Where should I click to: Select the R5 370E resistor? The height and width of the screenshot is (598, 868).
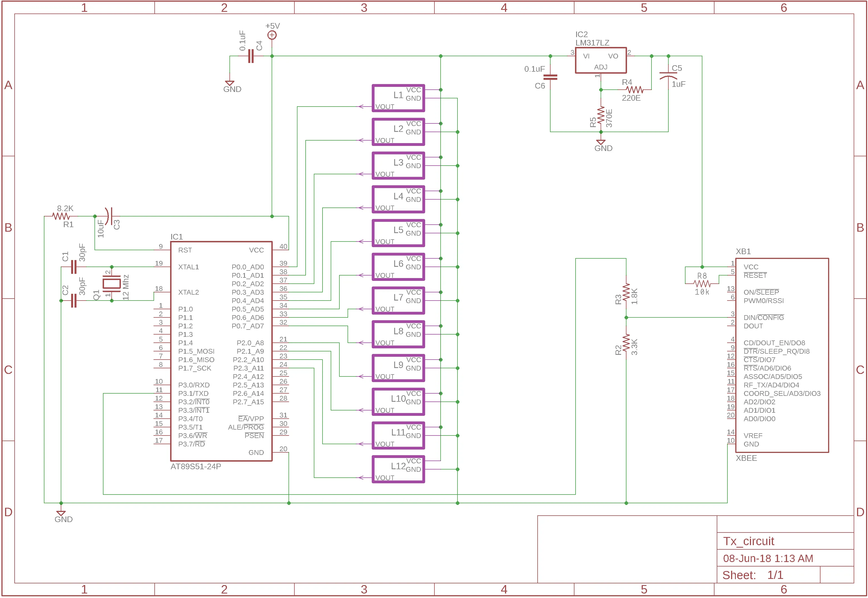coord(601,115)
